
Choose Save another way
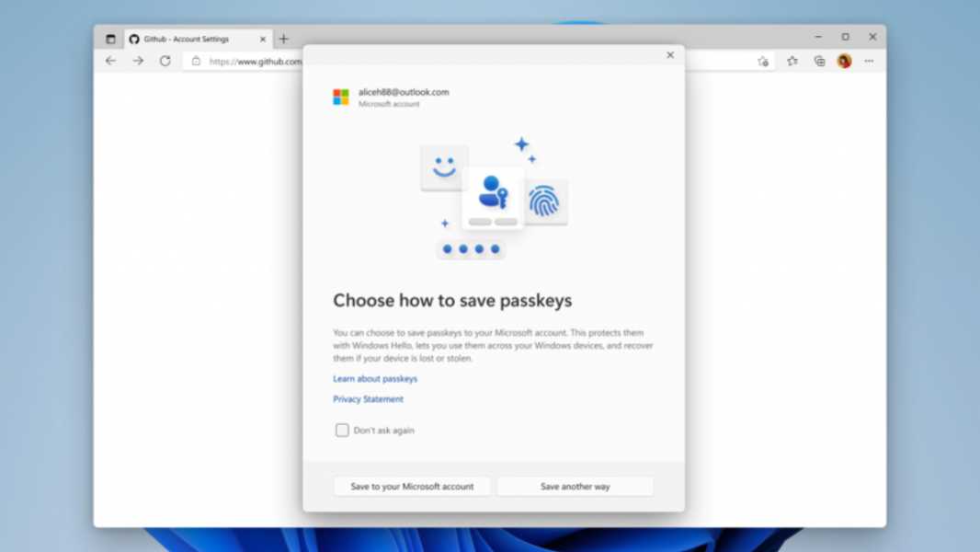(x=575, y=486)
